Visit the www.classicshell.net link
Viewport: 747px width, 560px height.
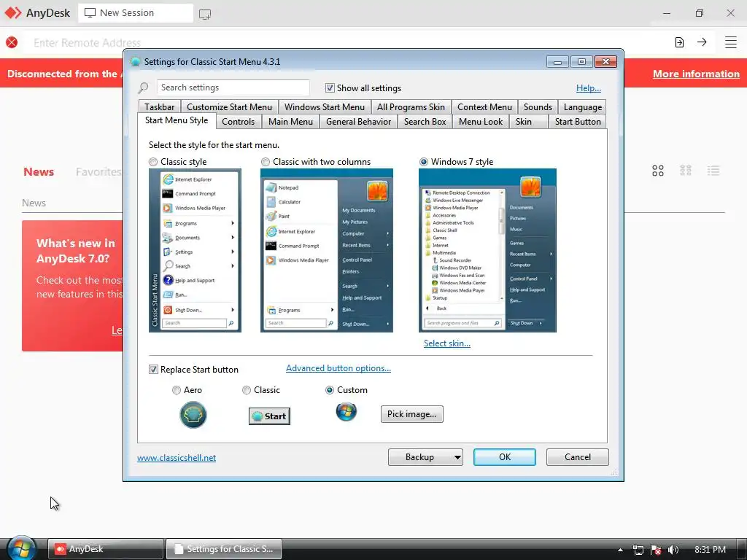pyautogui.click(x=177, y=458)
